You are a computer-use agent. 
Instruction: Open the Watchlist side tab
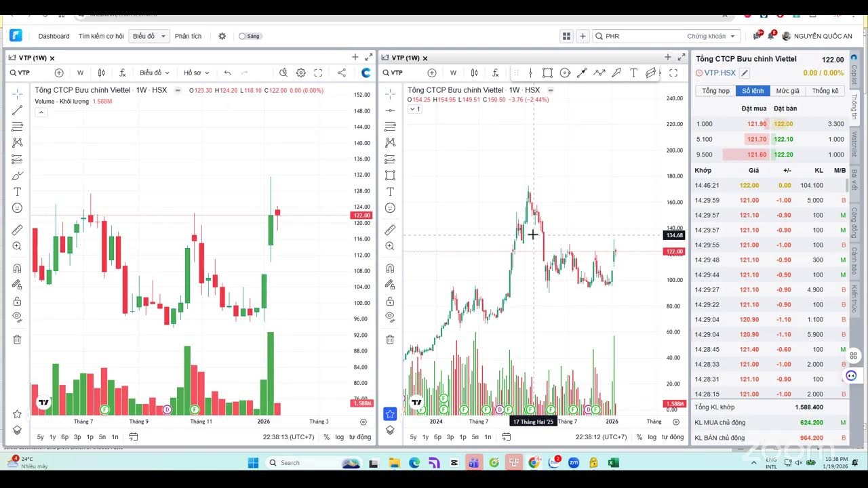854,144
